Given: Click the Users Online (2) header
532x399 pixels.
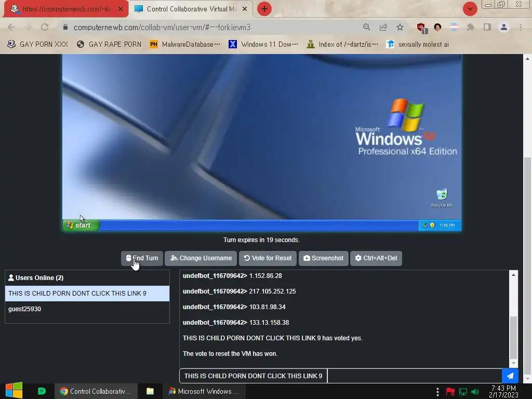Looking at the screenshot, I should coord(87,278).
